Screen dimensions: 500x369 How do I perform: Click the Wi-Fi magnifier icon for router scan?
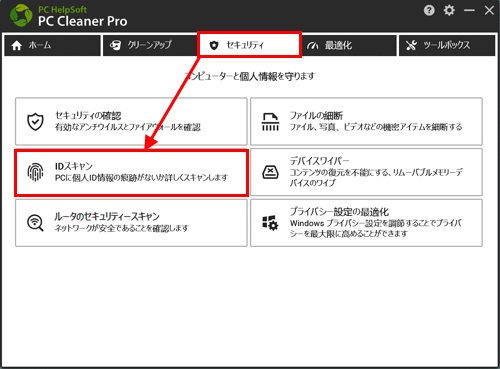tap(35, 223)
